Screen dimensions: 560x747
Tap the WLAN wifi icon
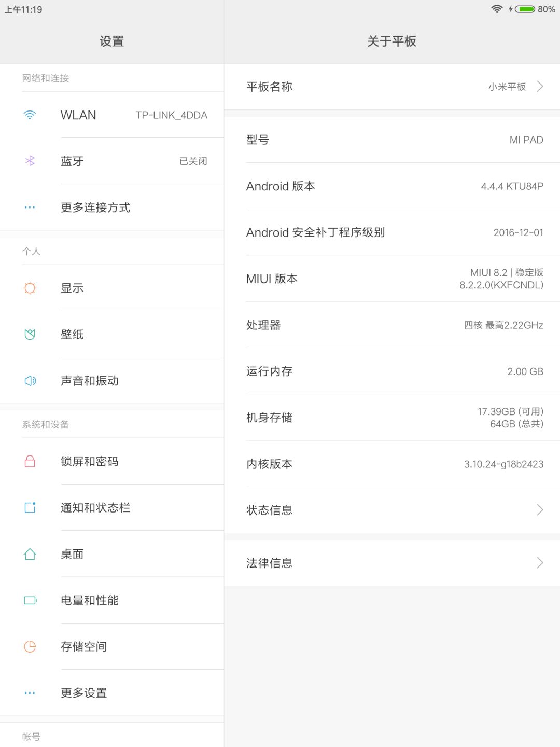tap(30, 115)
